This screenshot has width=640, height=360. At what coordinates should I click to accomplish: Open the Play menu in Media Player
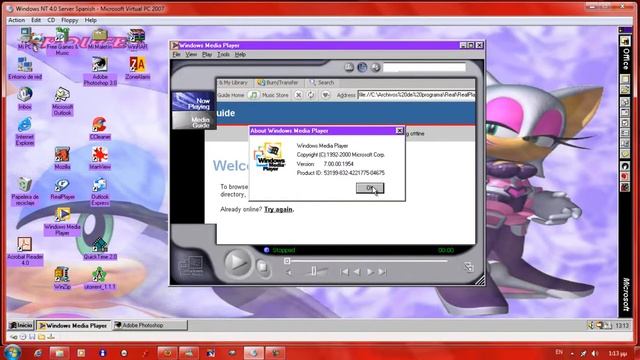207,54
